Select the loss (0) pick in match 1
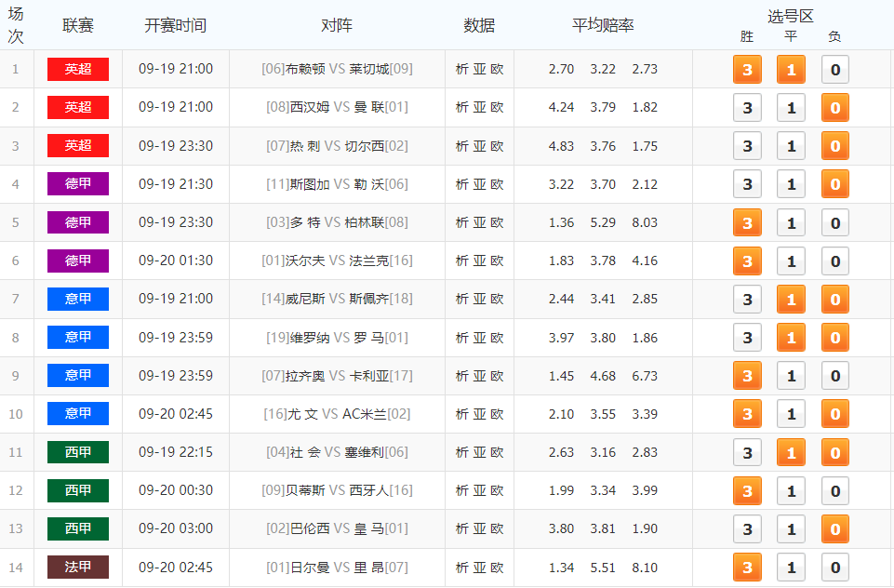This screenshot has width=894, height=588. click(x=834, y=70)
